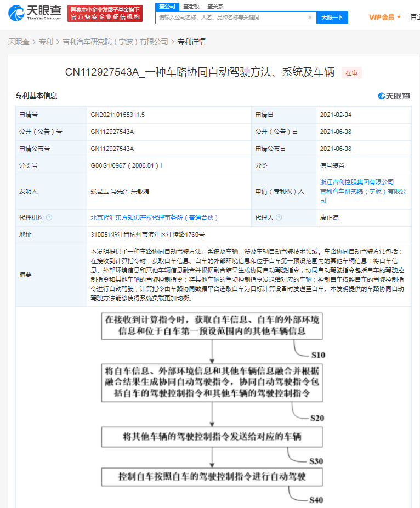420x508 pixels.
Task: Click the 专利详情 breadcrumb text
Action: tap(191, 42)
